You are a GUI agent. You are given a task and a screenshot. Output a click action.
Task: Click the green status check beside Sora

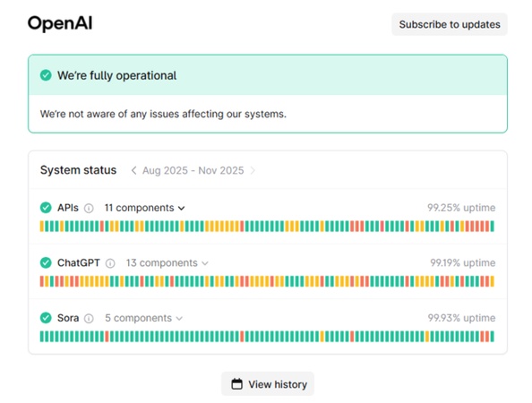coord(46,318)
